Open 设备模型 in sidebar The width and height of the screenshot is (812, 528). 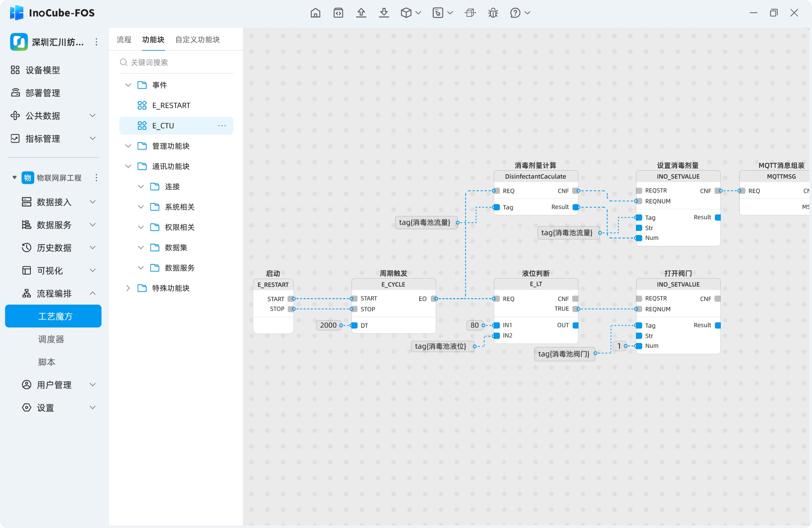pyautogui.click(x=43, y=70)
